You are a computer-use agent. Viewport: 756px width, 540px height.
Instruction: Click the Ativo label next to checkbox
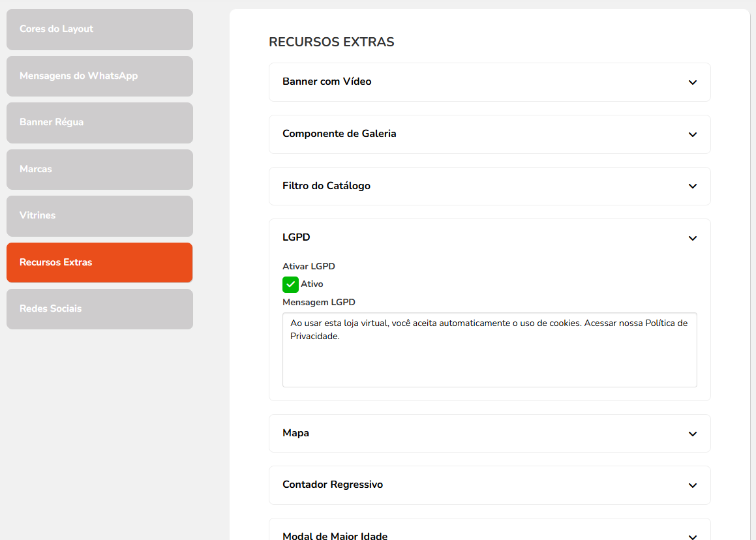pyautogui.click(x=312, y=284)
